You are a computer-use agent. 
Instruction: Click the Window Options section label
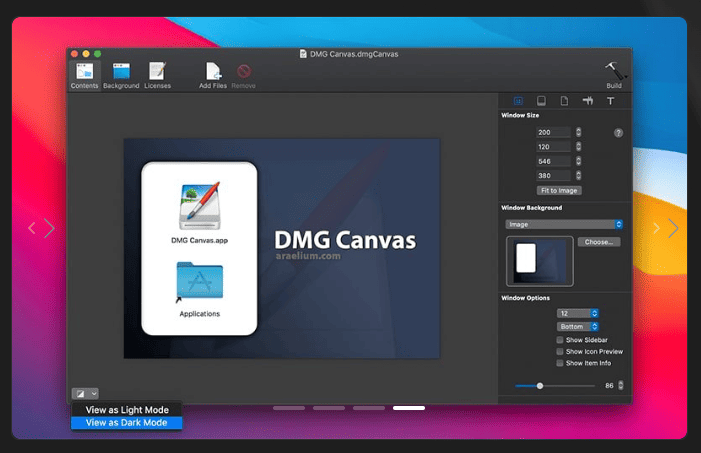click(x=525, y=298)
